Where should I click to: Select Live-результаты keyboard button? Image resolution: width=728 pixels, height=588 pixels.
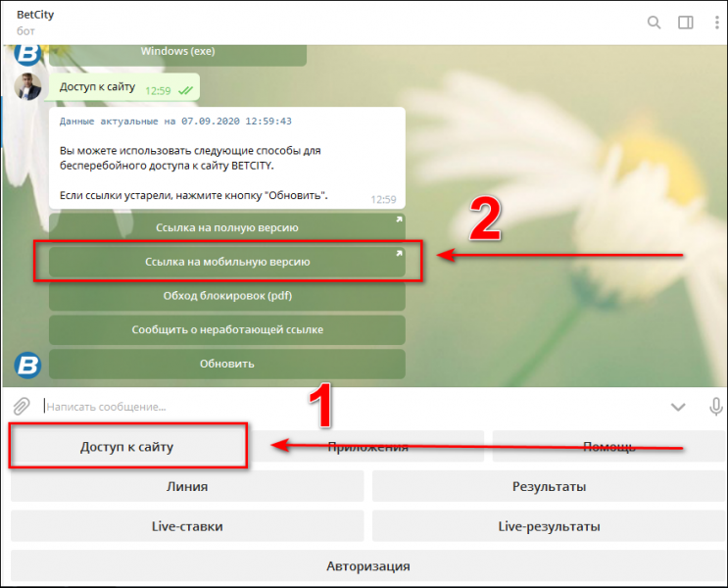[550, 526]
